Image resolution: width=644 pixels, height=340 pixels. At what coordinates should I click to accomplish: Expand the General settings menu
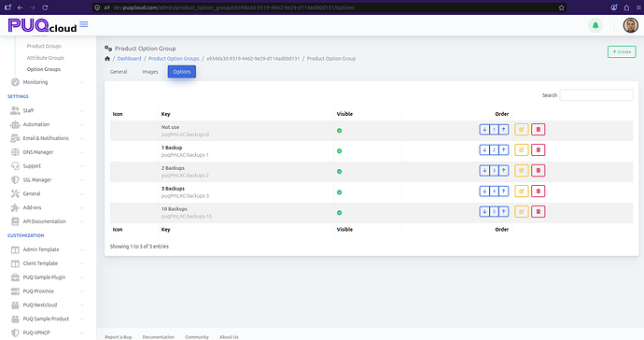[x=48, y=193]
